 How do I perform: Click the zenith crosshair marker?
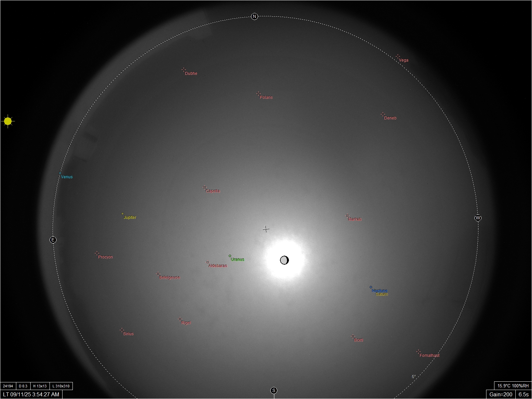[x=266, y=229]
